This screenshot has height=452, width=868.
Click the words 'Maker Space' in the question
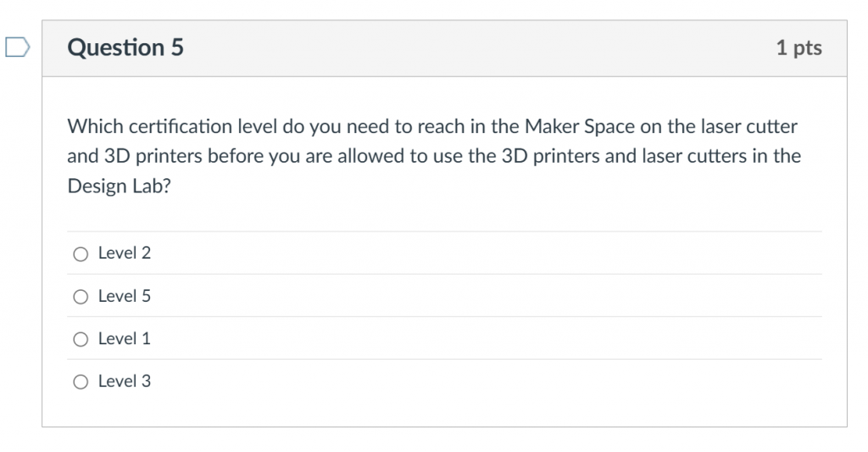tap(580, 127)
